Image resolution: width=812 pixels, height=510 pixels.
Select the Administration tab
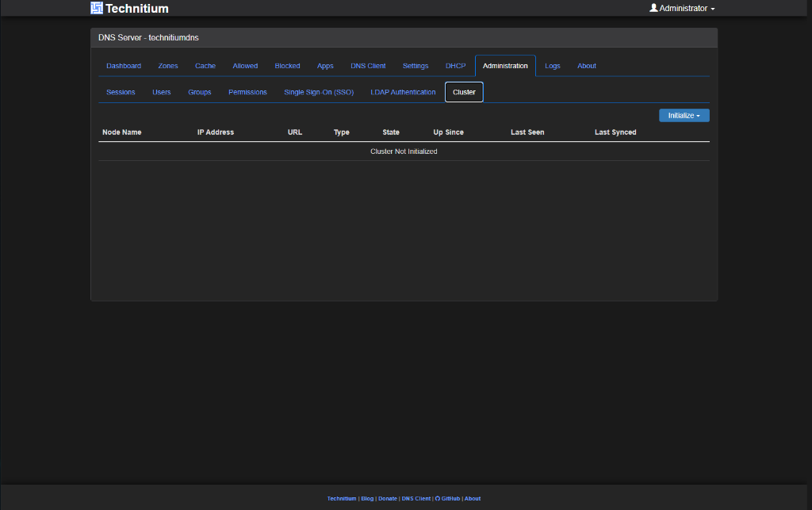505,66
